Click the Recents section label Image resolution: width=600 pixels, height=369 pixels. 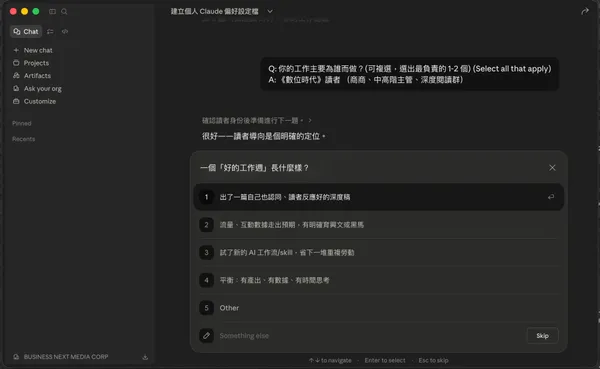click(x=23, y=139)
